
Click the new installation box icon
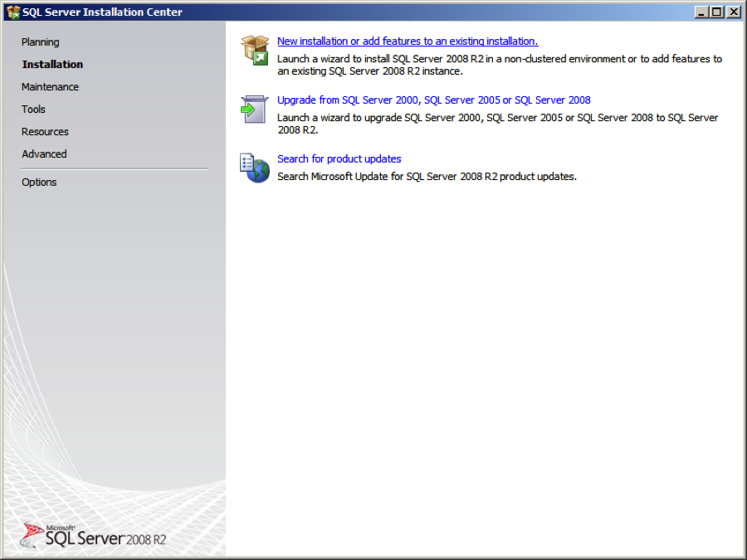[255, 50]
